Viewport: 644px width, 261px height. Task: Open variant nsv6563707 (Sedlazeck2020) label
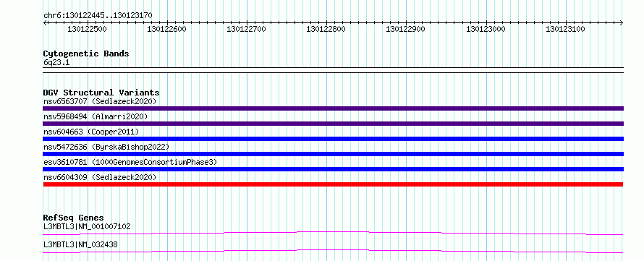tap(100, 101)
